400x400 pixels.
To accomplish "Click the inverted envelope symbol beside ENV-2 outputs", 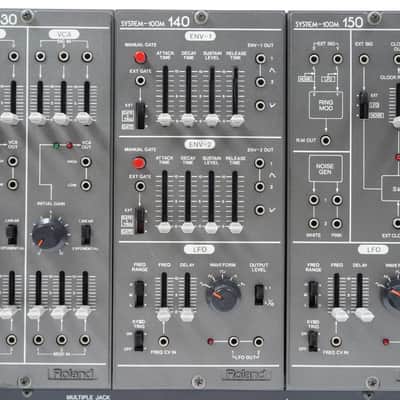I will 272,210.
